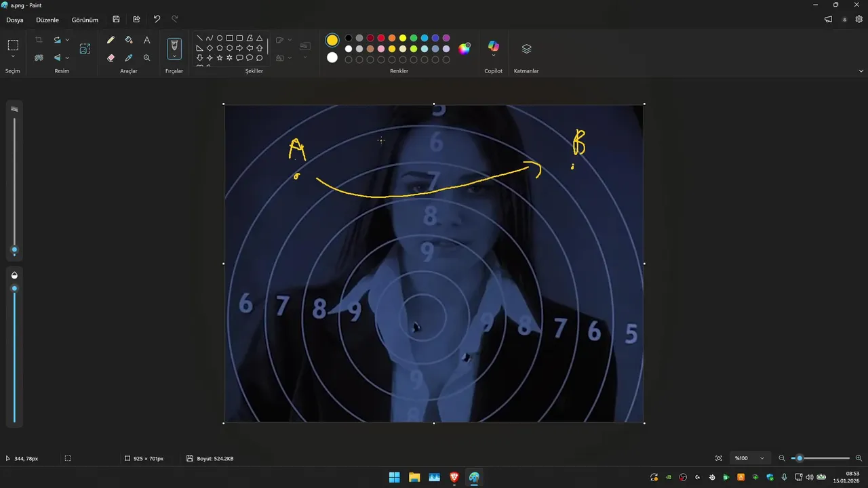Click the microphone tray icon
This screenshot has width=868, height=488.
coord(785,477)
